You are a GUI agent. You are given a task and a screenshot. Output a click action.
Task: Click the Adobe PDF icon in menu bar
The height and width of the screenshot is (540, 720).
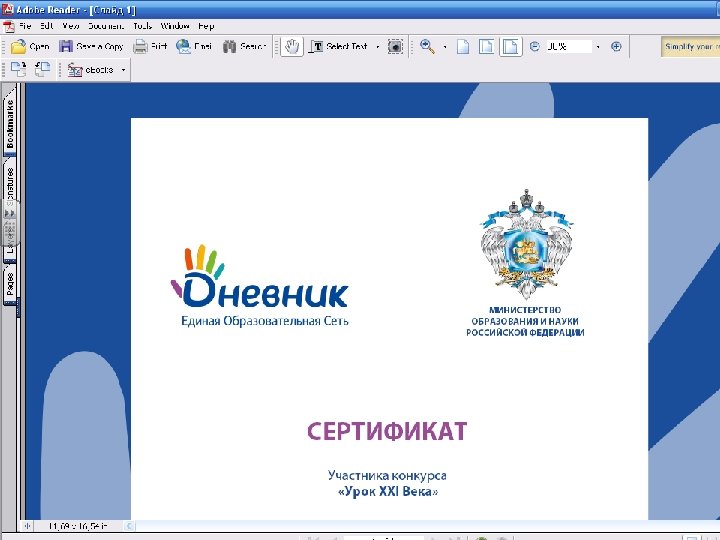(x=8, y=26)
